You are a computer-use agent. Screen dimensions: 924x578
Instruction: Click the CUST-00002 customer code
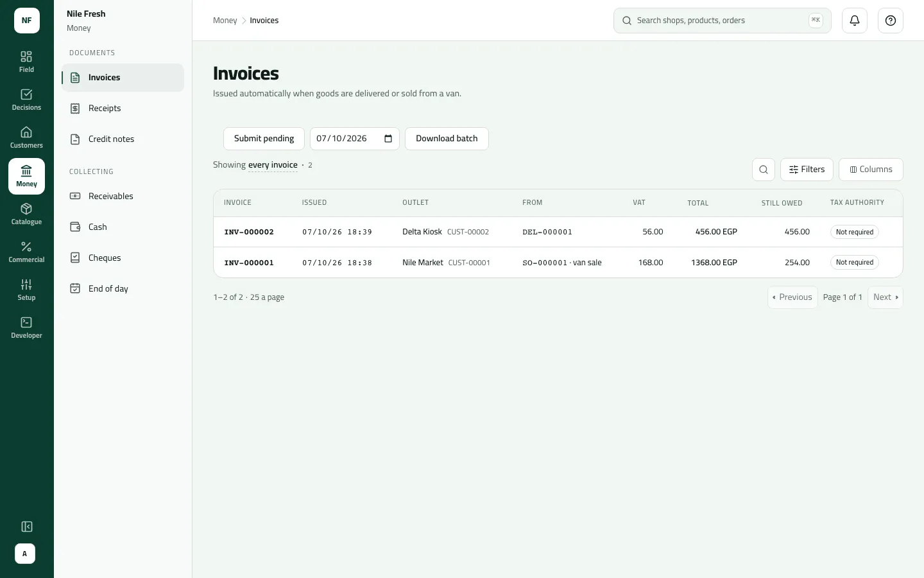click(x=468, y=232)
